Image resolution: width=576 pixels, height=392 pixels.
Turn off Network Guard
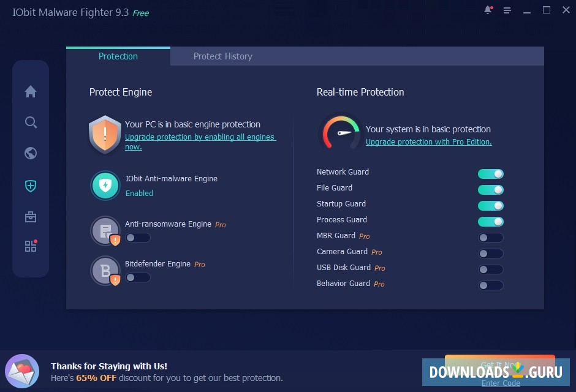click(490, 174)
